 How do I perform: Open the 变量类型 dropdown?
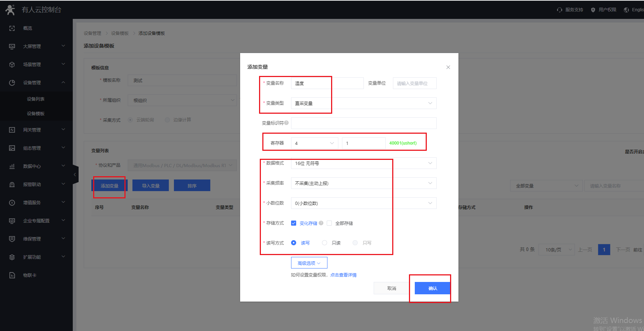coord(363,103)
